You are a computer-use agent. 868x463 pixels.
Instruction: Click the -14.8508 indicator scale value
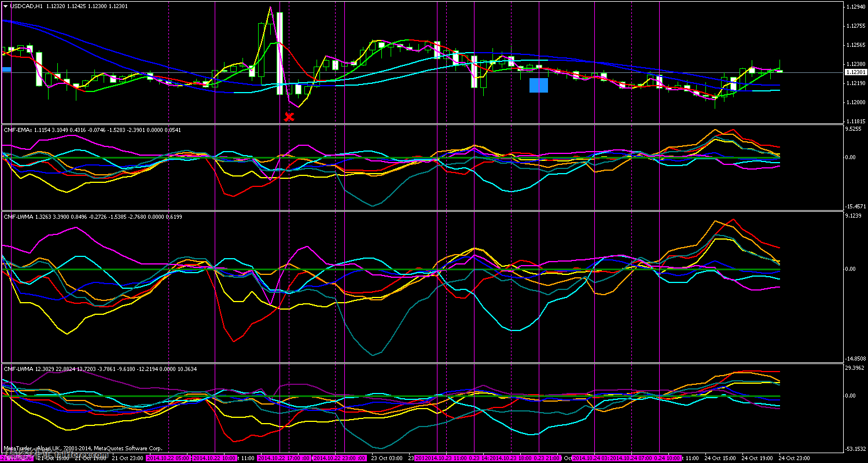click(855, 358)
